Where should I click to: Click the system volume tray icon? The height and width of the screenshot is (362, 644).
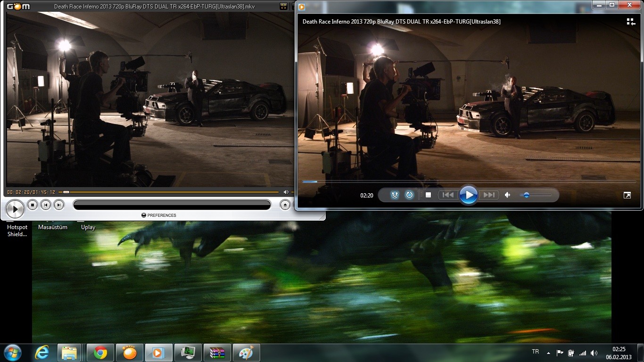(x=594, y=353)
